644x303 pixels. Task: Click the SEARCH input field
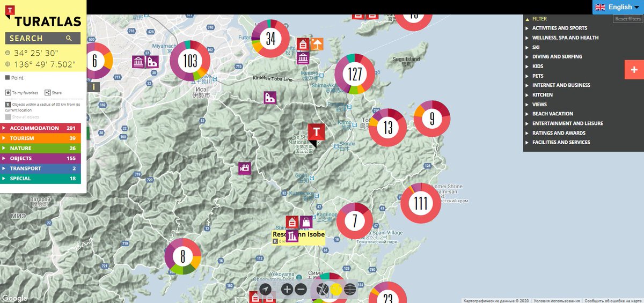[x=43, y=39]
